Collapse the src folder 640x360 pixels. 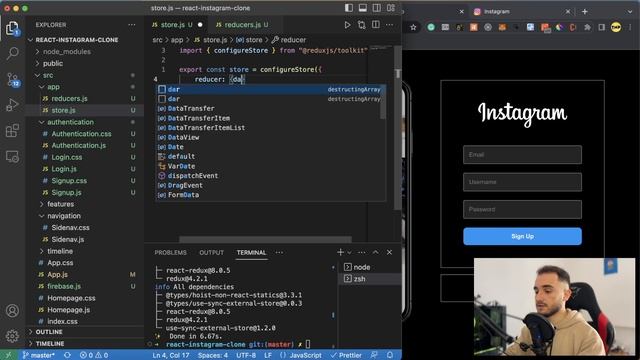(x=48, y=76)
